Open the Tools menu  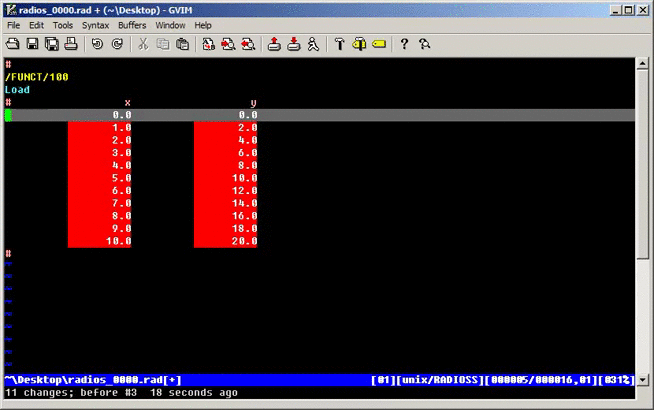63,25
